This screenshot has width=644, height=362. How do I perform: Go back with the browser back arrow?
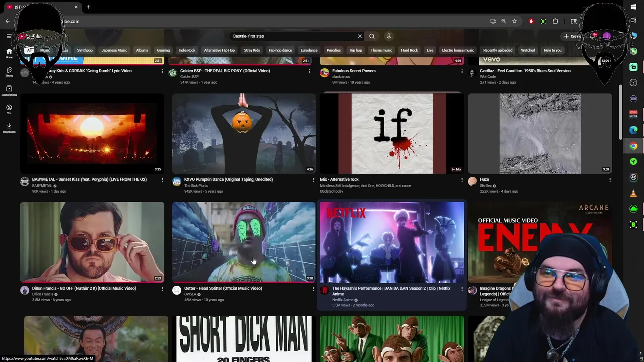[x=7, y=21]
